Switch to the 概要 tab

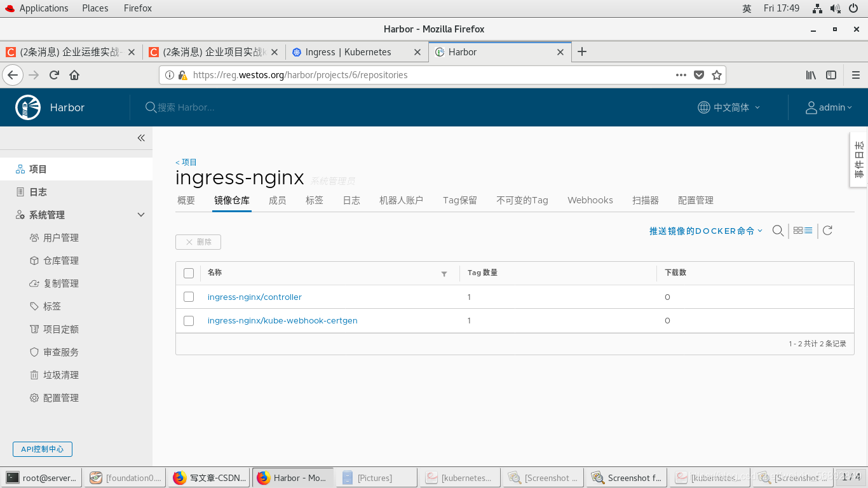click(186, 200)
